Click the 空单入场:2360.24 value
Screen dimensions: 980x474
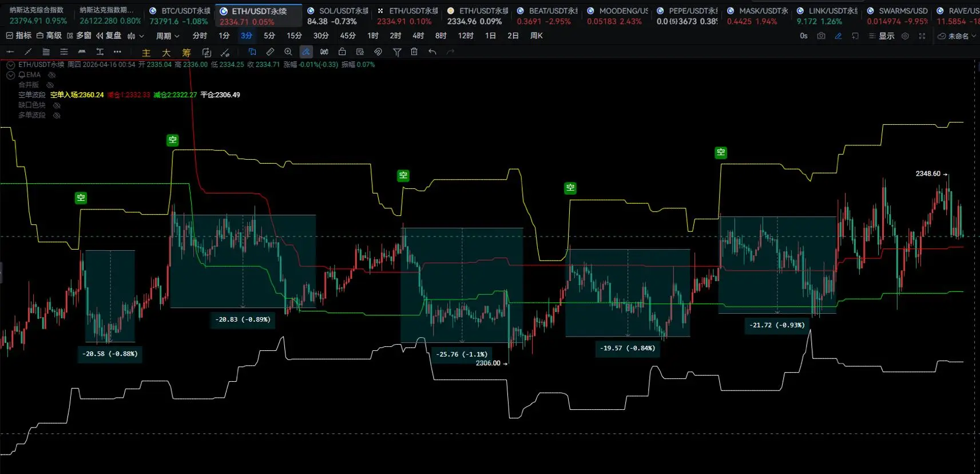77,95
